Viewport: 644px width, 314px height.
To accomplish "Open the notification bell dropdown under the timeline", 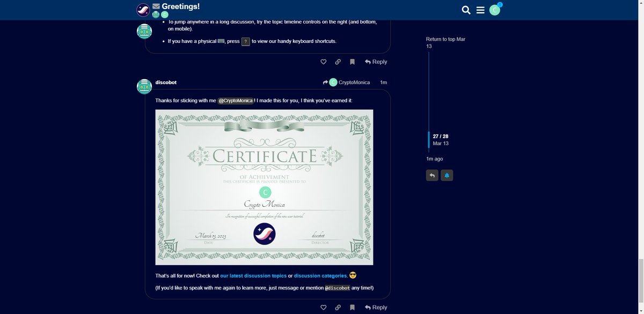I will (x=447, y=175).
